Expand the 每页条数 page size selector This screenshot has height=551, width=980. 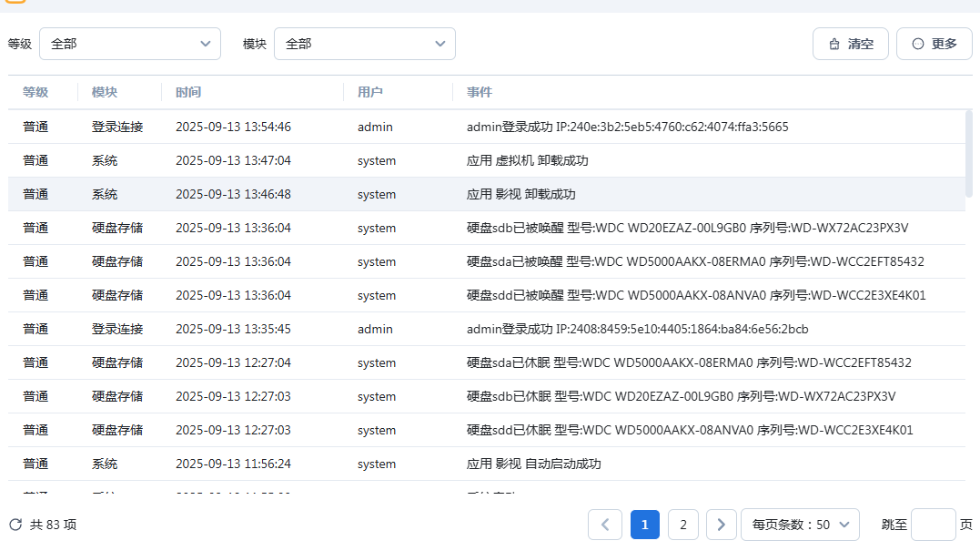pyautogui.click(x=800, y=525)
